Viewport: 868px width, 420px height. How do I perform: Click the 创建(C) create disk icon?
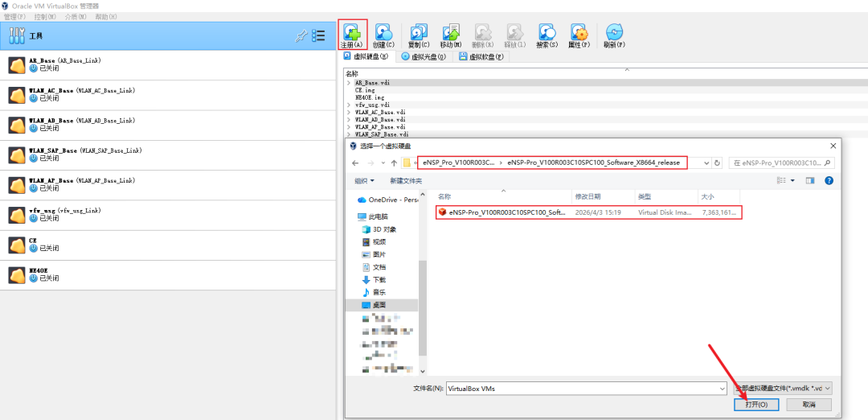383,31
